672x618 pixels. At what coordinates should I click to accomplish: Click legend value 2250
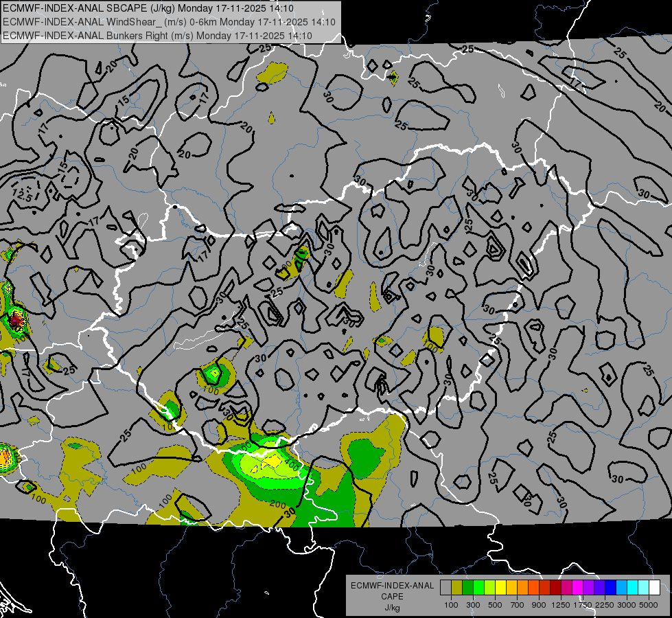click(x=605, y=605)
